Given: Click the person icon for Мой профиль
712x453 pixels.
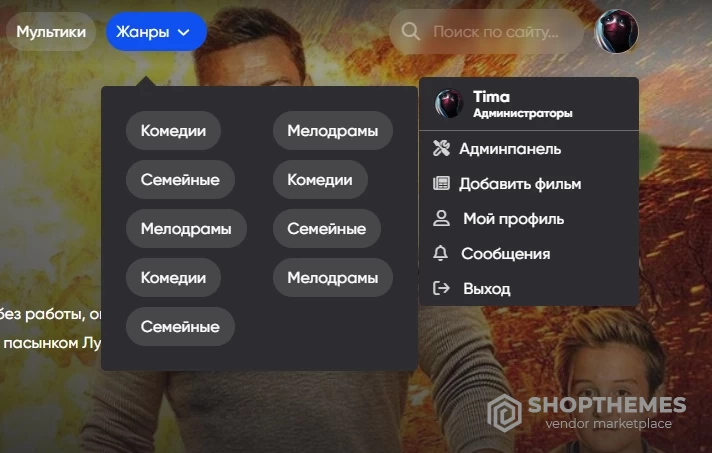Looking at the screenshot, I should click(441, 218).
